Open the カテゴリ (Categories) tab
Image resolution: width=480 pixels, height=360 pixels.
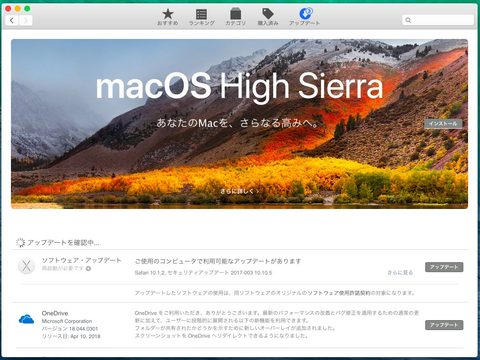[235, 17]
